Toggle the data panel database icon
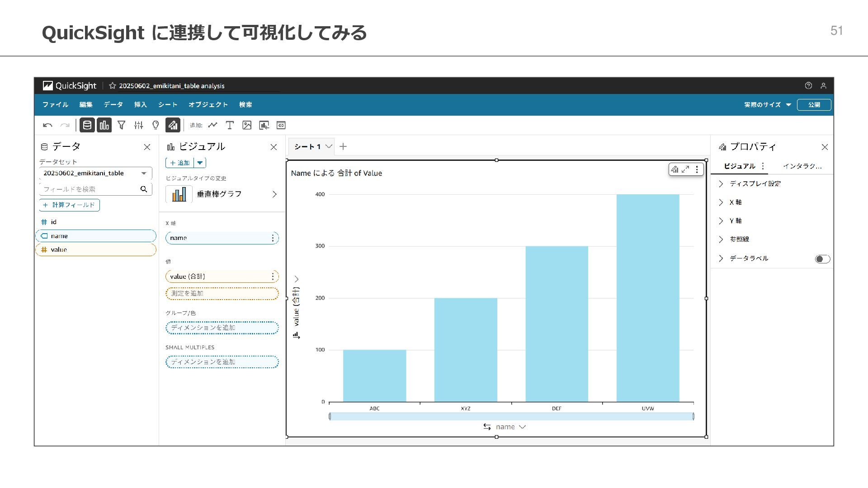This screenshot has width=868, height=488. [x=87, y=125]
